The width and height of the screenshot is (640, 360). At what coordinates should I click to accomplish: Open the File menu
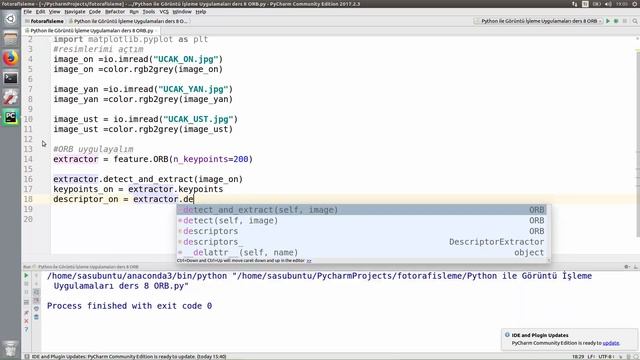pos(27,12)
